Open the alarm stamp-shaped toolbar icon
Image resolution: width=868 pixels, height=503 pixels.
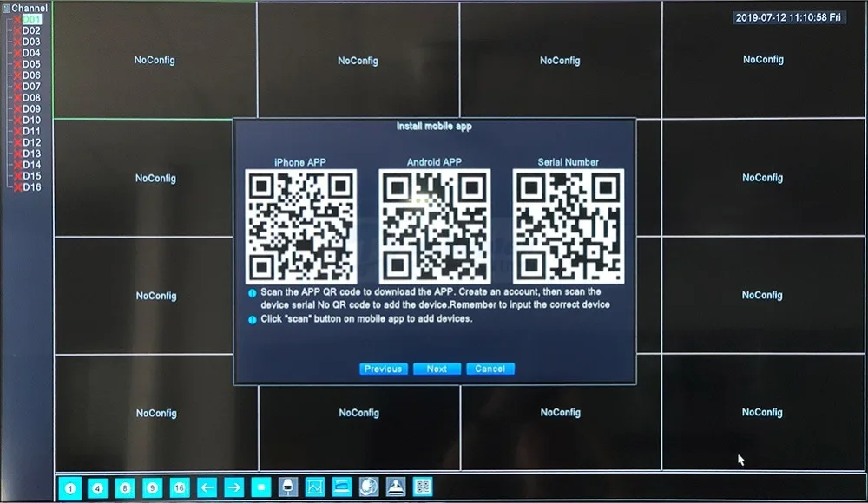[395, 487]
